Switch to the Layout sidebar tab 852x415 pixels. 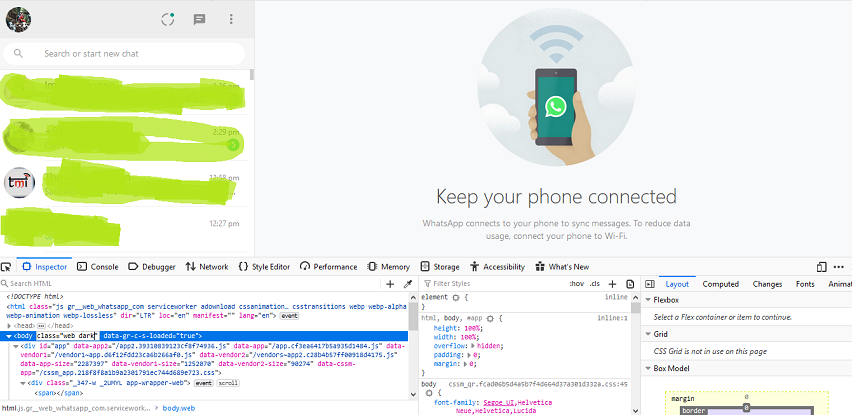pos(677,284)
